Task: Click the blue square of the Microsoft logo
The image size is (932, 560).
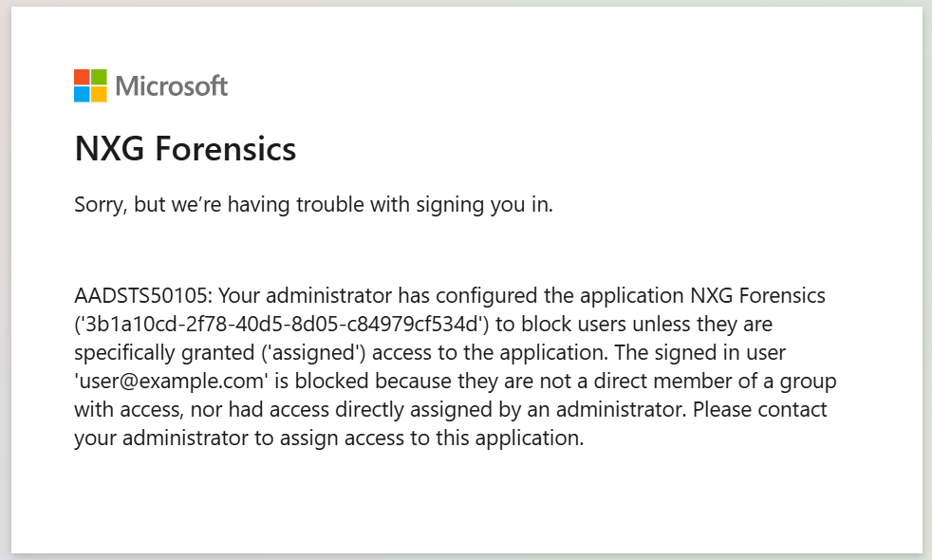Action: (x=82, y=94)
